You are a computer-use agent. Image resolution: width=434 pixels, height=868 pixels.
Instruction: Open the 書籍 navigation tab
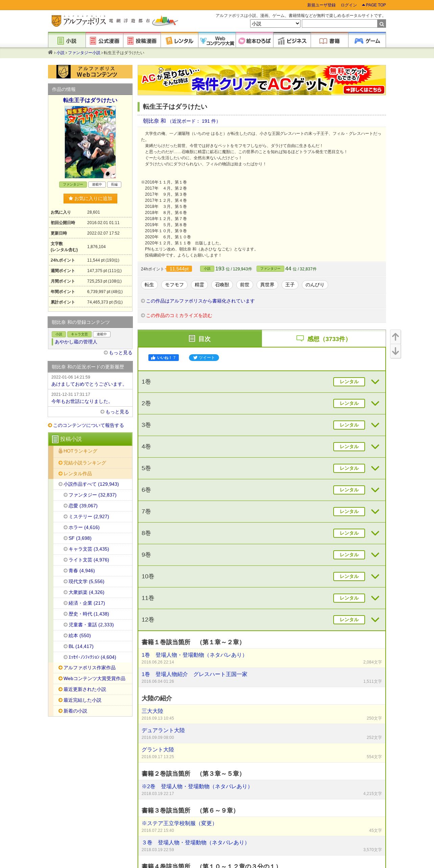pyautogui.click(x=330, y=41)
